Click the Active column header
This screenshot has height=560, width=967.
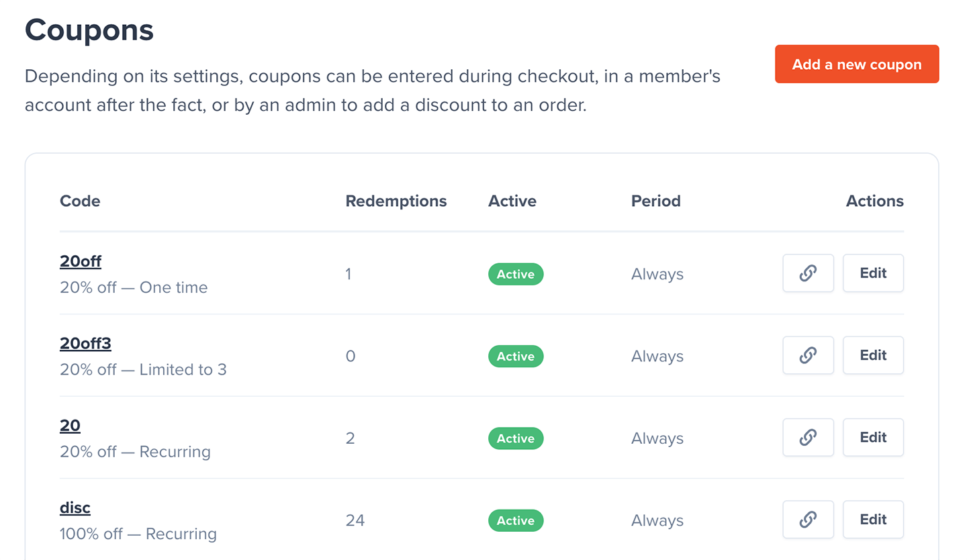point(512,201)
